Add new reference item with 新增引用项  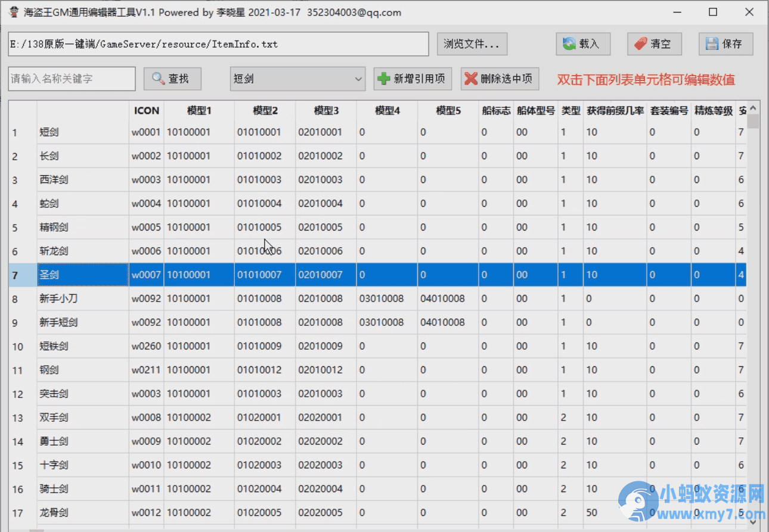(x=413, y=79)
